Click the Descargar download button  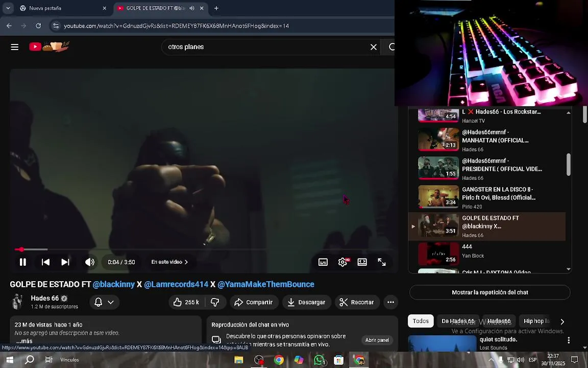306,302
